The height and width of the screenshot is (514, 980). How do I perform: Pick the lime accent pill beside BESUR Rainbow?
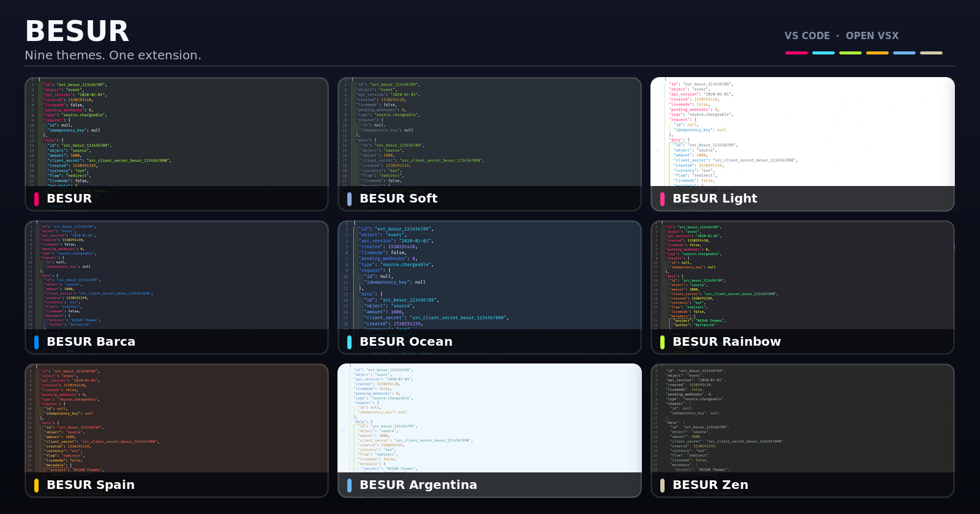662,342
